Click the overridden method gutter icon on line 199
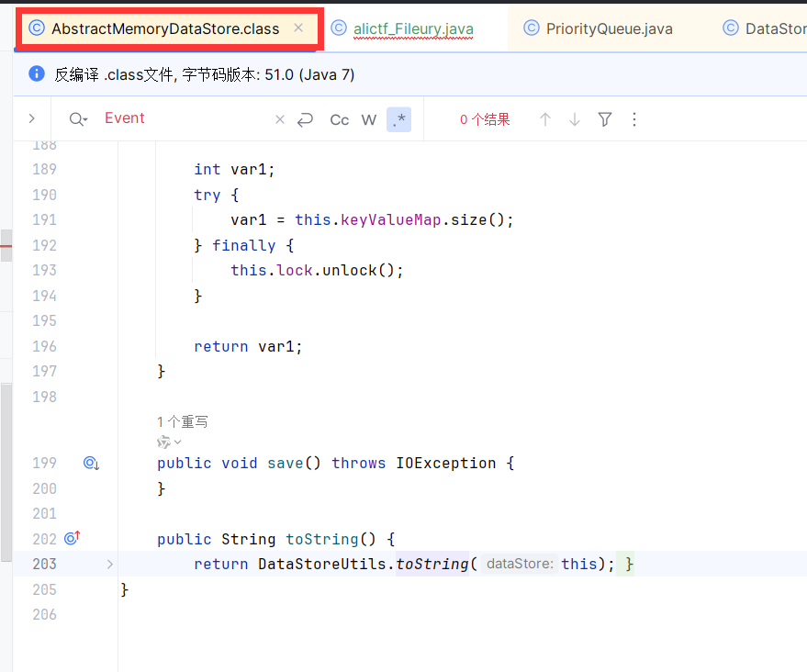This screenshot has width=807, height=672. pyautogui.click(x=91, y=464)
